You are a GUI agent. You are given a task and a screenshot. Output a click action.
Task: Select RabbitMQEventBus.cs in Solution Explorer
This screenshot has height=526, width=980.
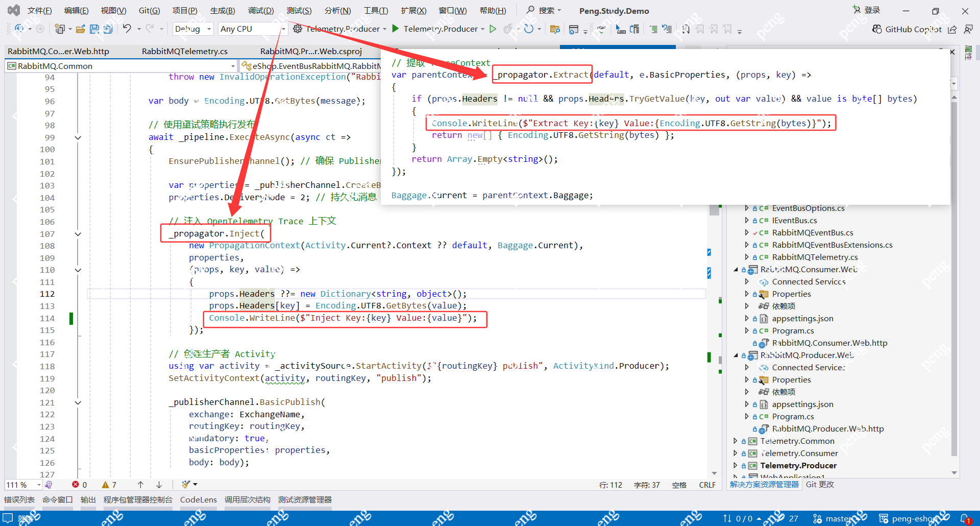[x=812, y=232]
